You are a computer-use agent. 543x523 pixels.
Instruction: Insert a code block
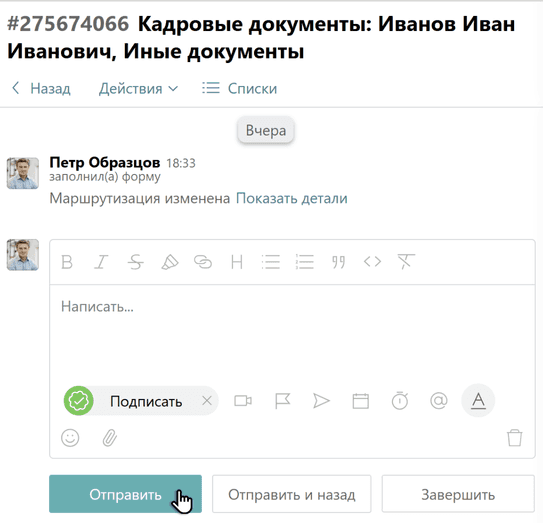click(372, 262)
